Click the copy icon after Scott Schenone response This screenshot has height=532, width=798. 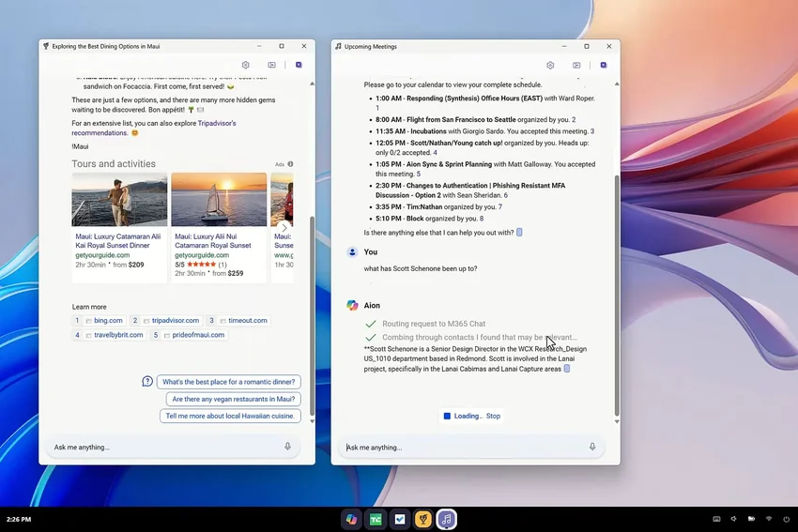567,369
